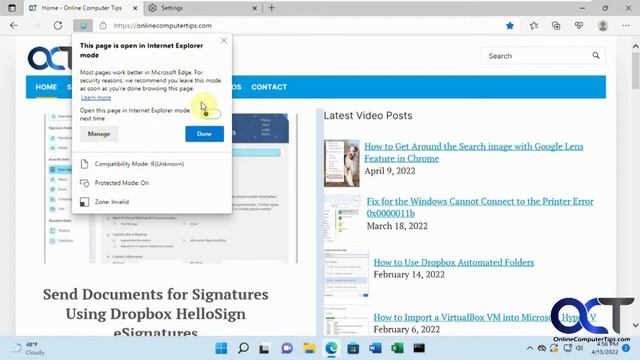The image size is (640, 360).
Task: Open Microsoft Store from taskbar
Action: [x=353, y=348]
